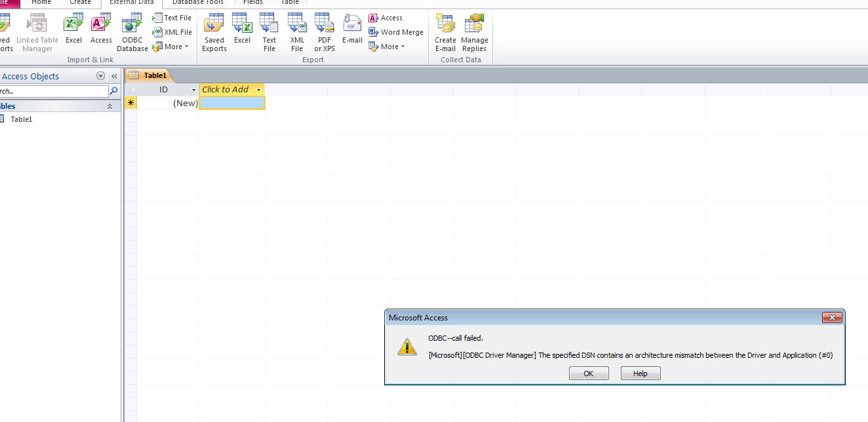868x422 pixels.
Task: Export to Excel spreadsheet
Action: click(243, 29)
